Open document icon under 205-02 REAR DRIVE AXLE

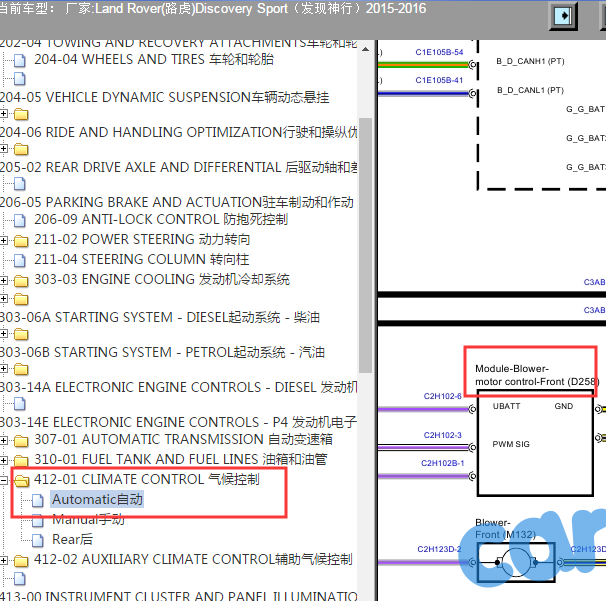coord(20,184)
